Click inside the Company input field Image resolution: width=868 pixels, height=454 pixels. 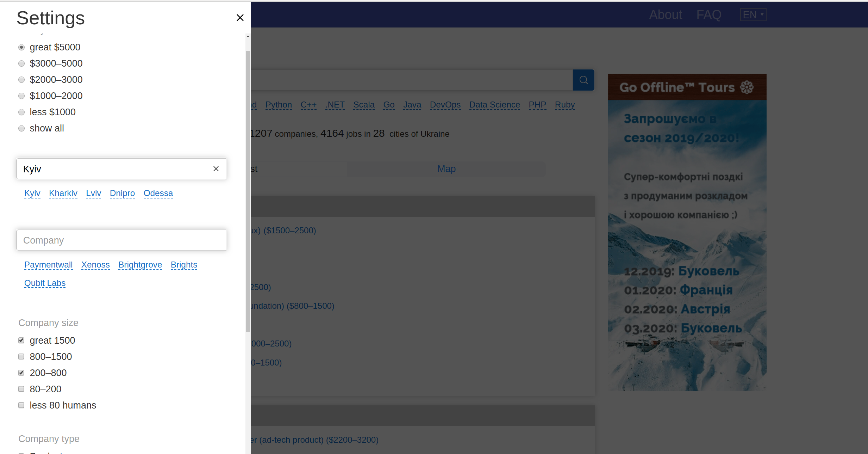point(121,240)
